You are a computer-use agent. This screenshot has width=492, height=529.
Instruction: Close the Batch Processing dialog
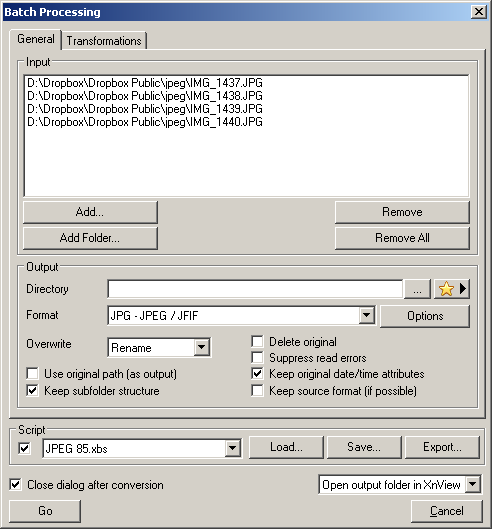479,12
